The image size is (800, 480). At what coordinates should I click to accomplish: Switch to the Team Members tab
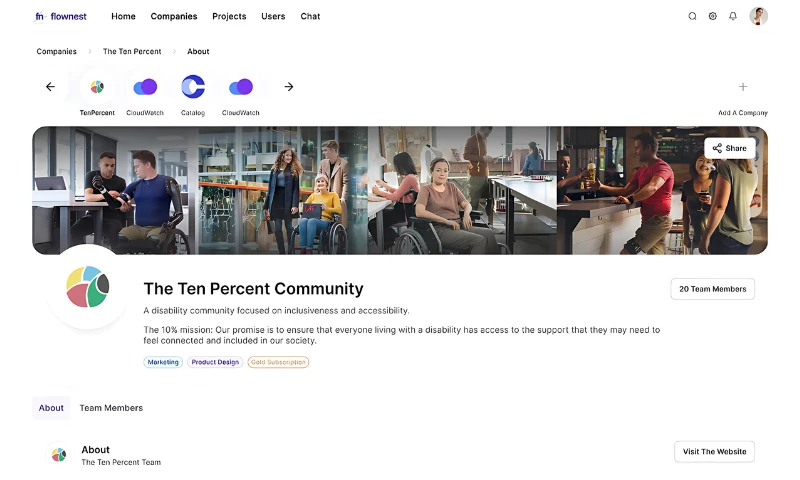111,408
